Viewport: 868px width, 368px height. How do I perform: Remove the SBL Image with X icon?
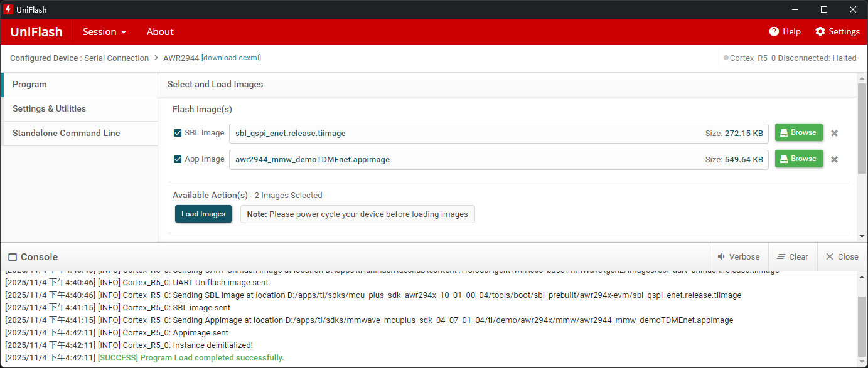[x=834, y=133]
